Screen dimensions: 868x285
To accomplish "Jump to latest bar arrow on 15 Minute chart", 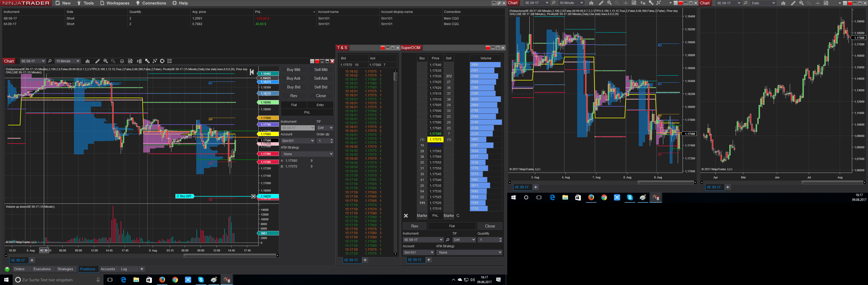I will (252, 72).
